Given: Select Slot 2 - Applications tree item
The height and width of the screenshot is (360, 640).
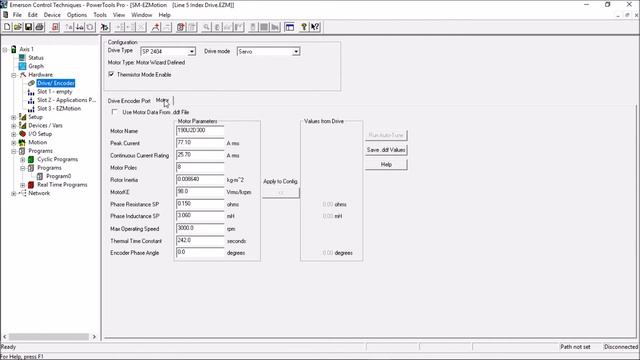Looking at the screenshot, I should [67, 100].
